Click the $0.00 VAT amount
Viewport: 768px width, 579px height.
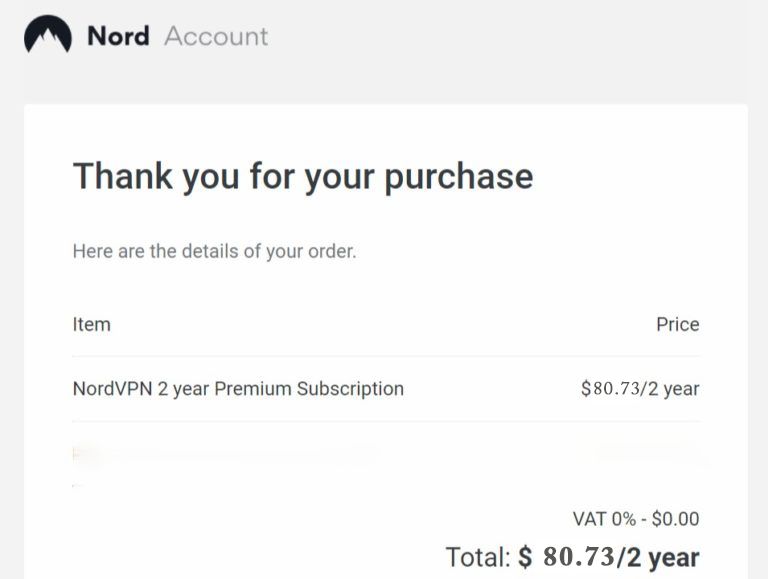tap(676, 519)
